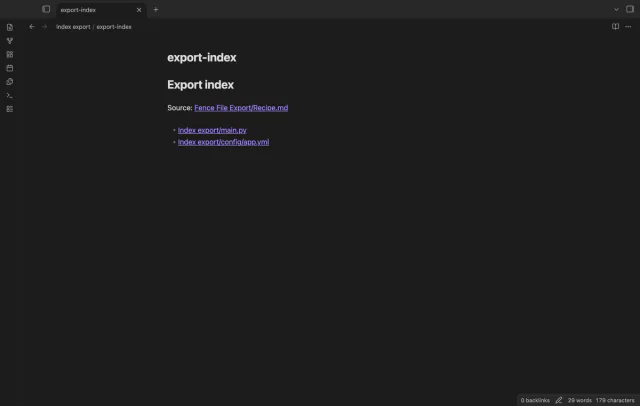
Task: Toggle the right sidebar panel icon
Action: tap(630, 9)
